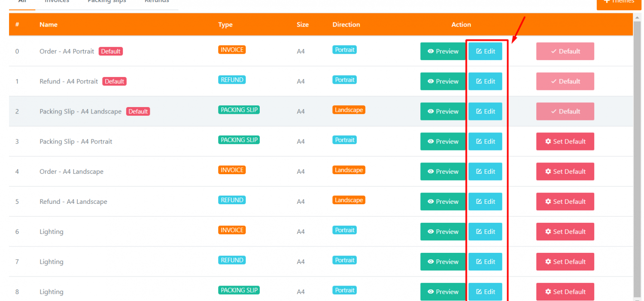The height and width of the screenshot is (301, 644).
Task: Set Lighting packing slip as default
Action: click(565, 292)
